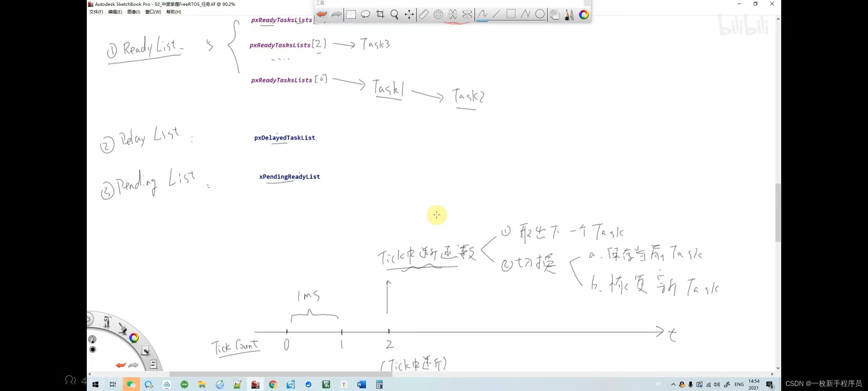Open the Color Editor wheel in toolbar
This screenshot has height=391, width=868.
click(x=584, y=14)
